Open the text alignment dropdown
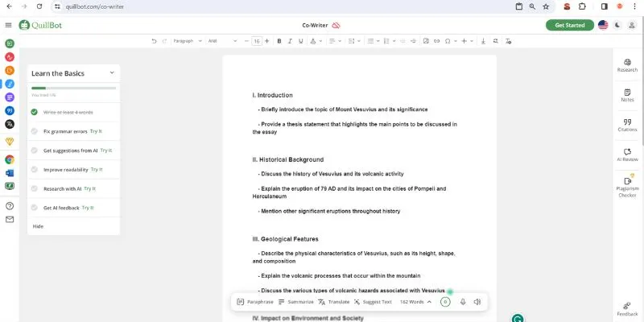 335,41
